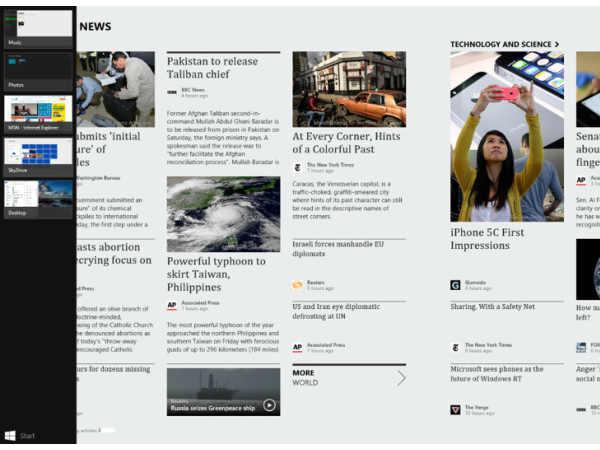The width and height of the screenshot is (600, 450).
Task: Open At Every Corner, Hints of a Colorful Past
Action: point(346,142)
